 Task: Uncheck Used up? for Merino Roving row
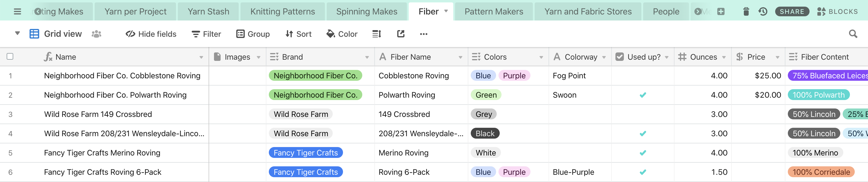point(643,153)
